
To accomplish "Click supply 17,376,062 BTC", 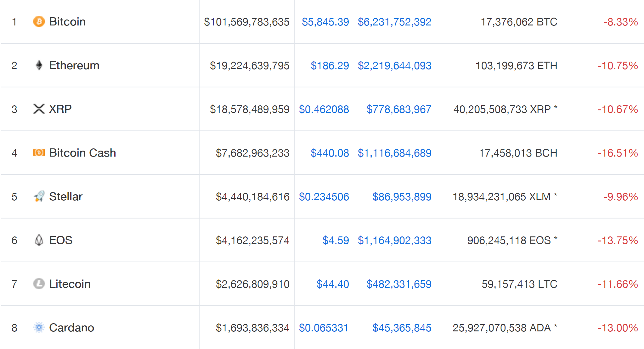I will [519, 22].
